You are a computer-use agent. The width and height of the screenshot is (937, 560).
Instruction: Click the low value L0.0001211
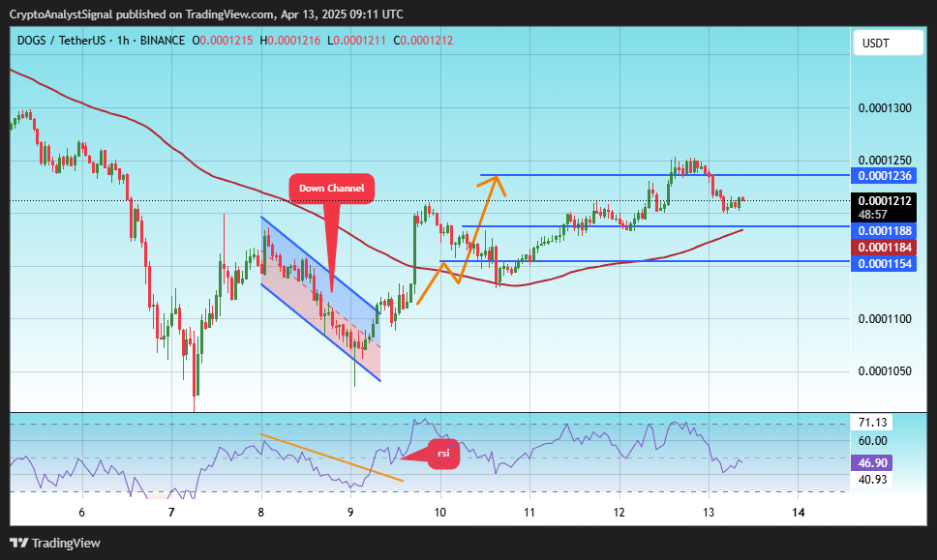coord(356,41)
